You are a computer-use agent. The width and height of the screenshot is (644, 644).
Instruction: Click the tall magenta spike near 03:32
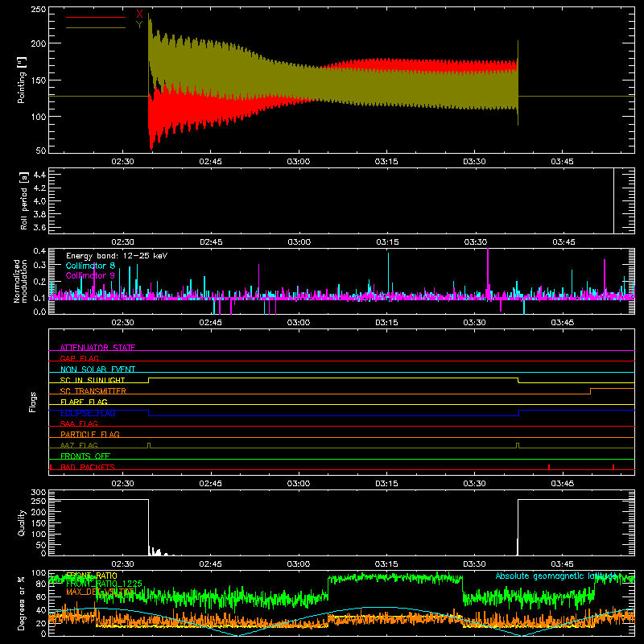point(488,273)
